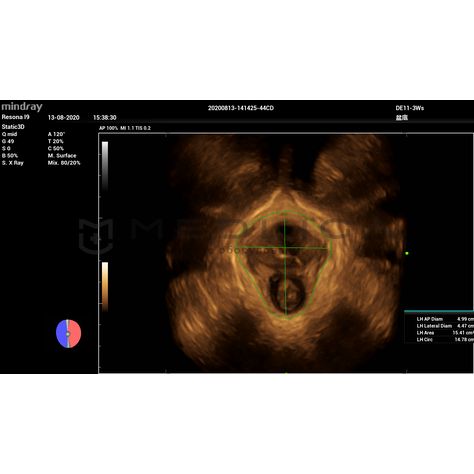474x474 pixels.
Task: Click the A 120° angle parameter
Action: (56, 134)
